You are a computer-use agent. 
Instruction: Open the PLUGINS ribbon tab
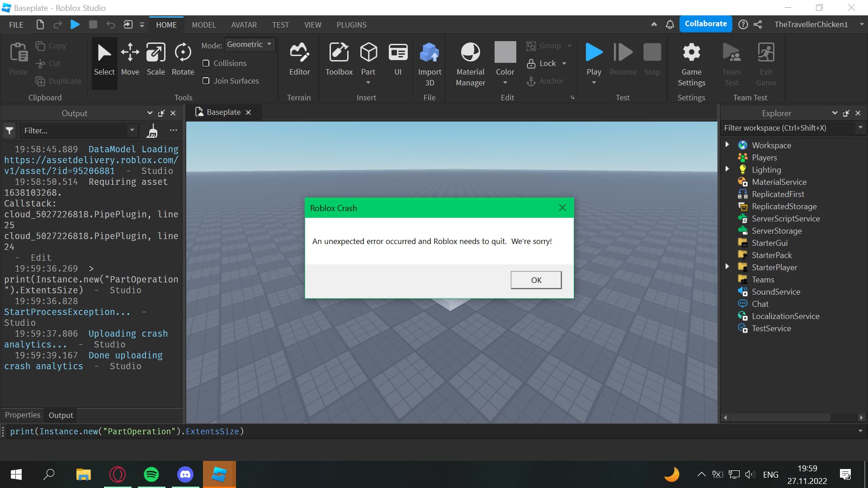coord(351,25)
